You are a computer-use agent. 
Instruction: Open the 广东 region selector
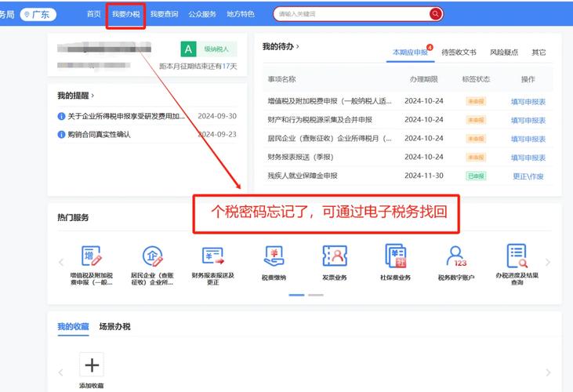pyautogui.click(x=38, y=14)
